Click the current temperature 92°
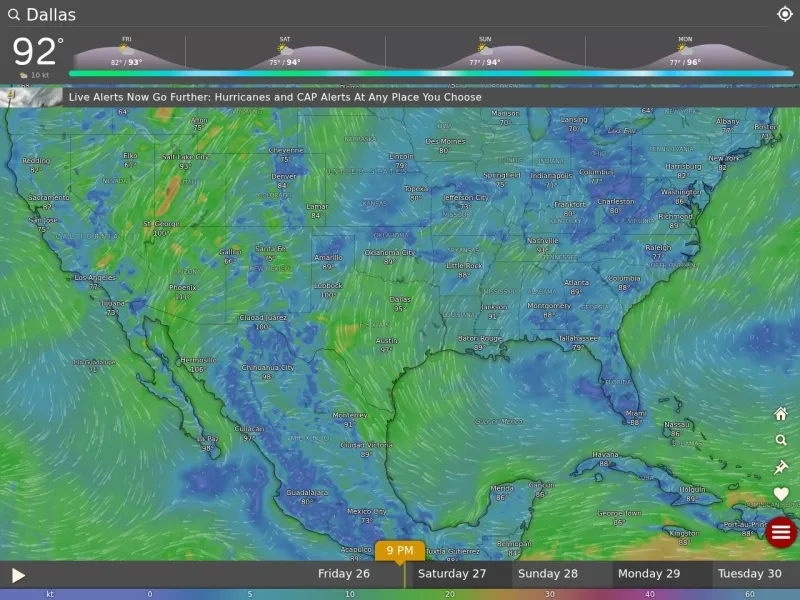 pos(37,51)
